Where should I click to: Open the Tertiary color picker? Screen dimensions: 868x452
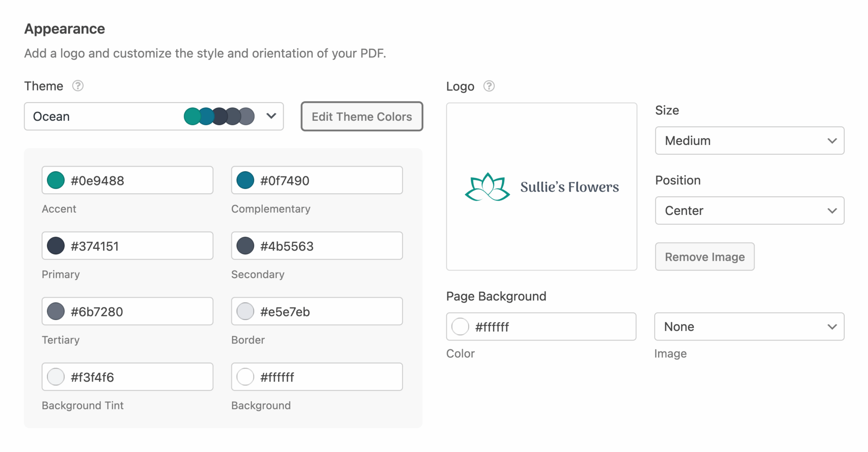[55, 311]
